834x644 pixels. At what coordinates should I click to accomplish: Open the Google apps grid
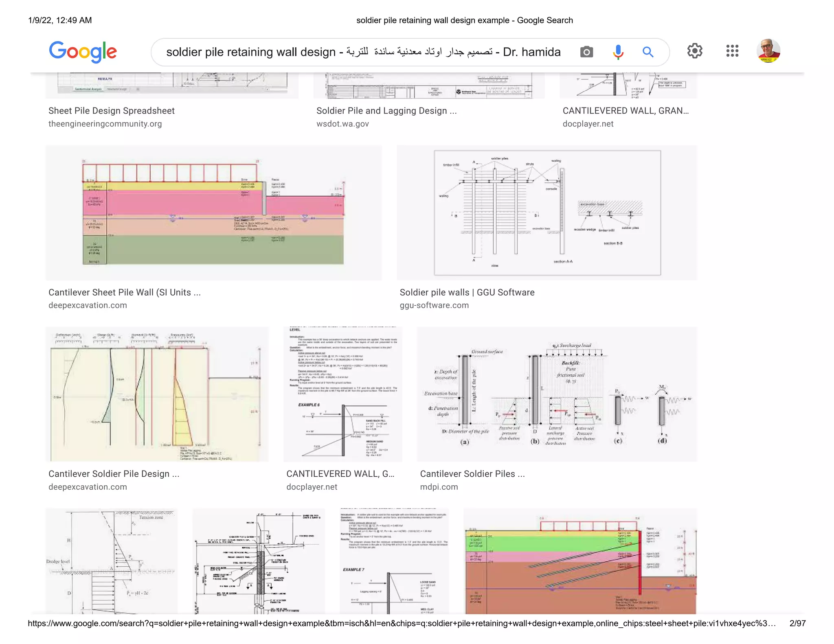732,51
